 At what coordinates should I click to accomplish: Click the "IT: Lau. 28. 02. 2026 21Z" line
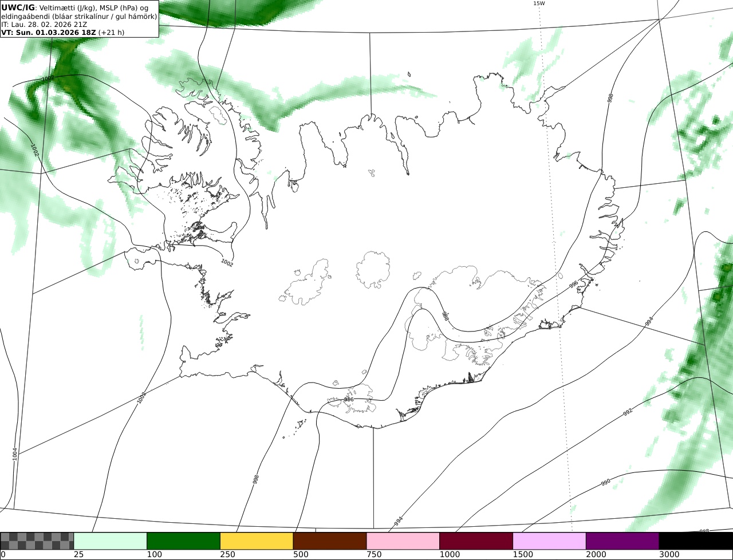click(44, 25)
